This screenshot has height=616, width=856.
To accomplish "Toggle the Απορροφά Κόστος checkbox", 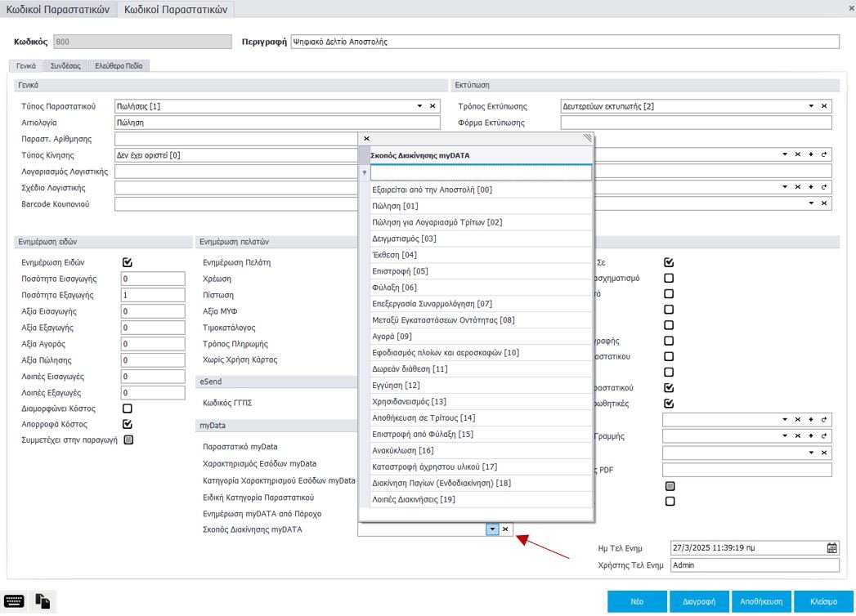I will click(127, 424).
